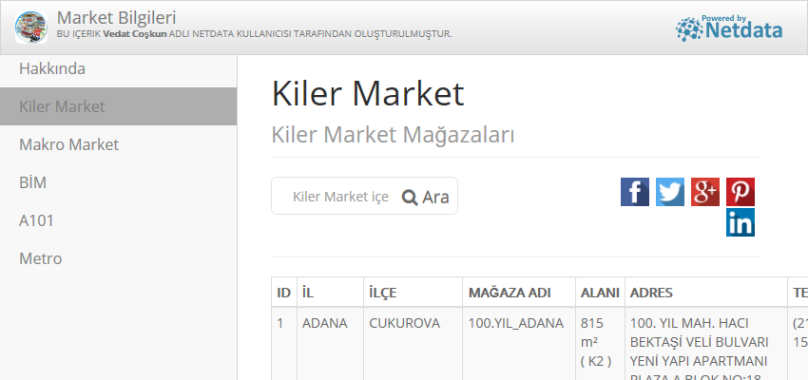Share page on Pinterest icon

coord(740,192)
